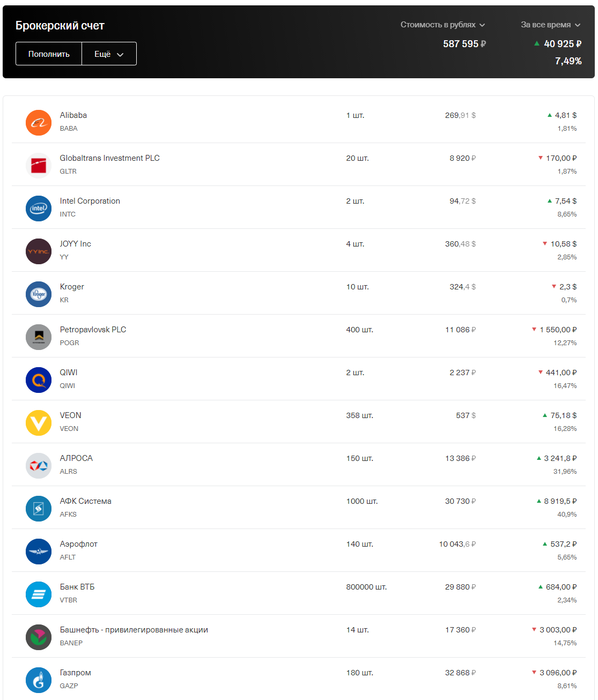Click the Брокерский счет account title
Image resolution: width=598 pixels, height=700 pixels.
[60, 25]
